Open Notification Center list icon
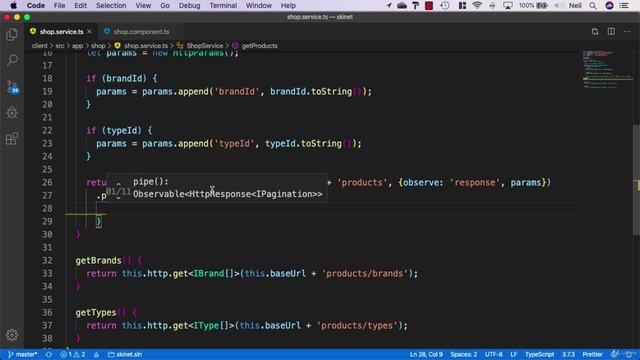 (624, 5)
